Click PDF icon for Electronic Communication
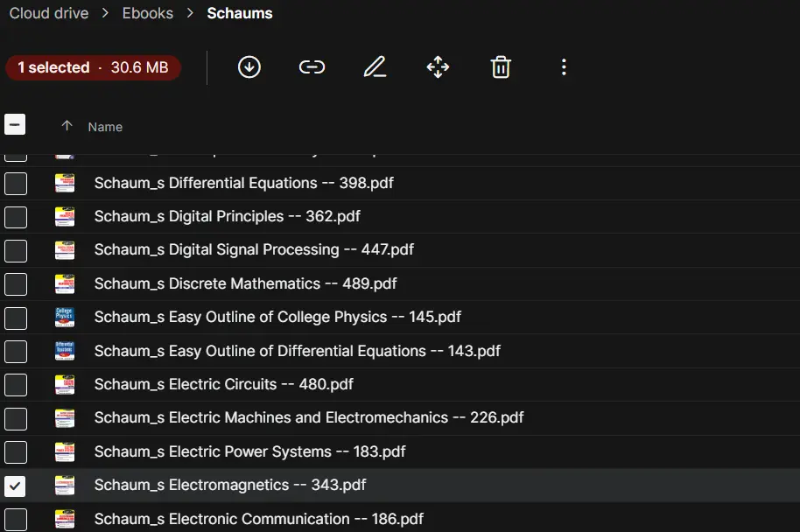The height and width of the screenshot is (532, 800). pos(65,519)
